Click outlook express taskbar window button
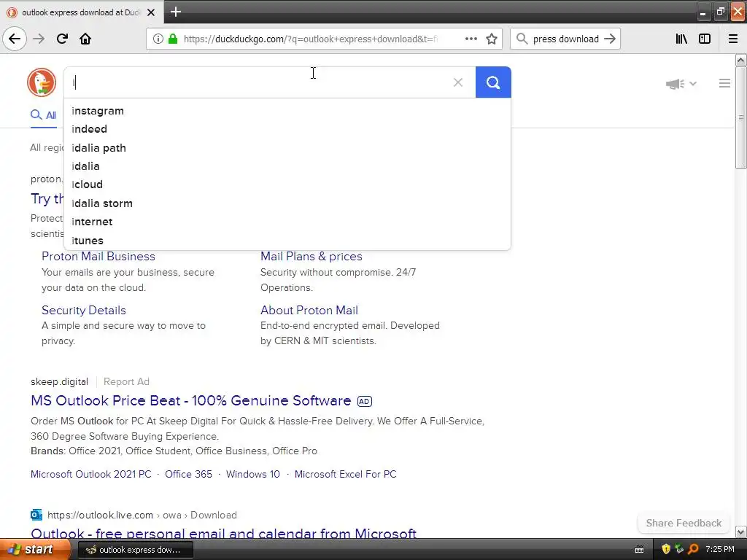This screenshot has height=560, width=747. click(x=135, y=550)
